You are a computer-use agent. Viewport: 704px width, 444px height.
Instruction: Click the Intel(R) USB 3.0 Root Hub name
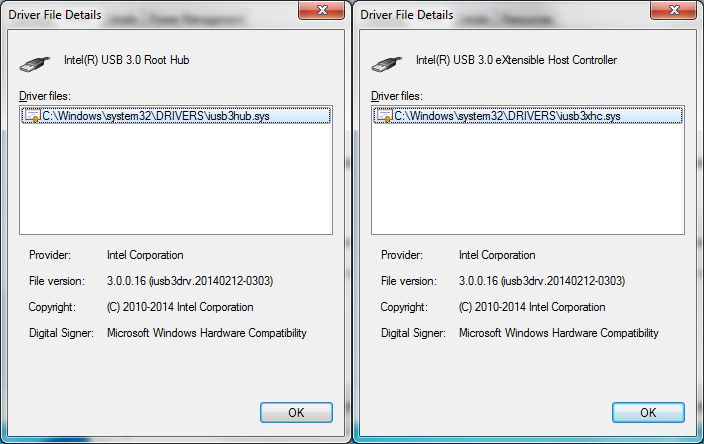(x=127, y=60)
